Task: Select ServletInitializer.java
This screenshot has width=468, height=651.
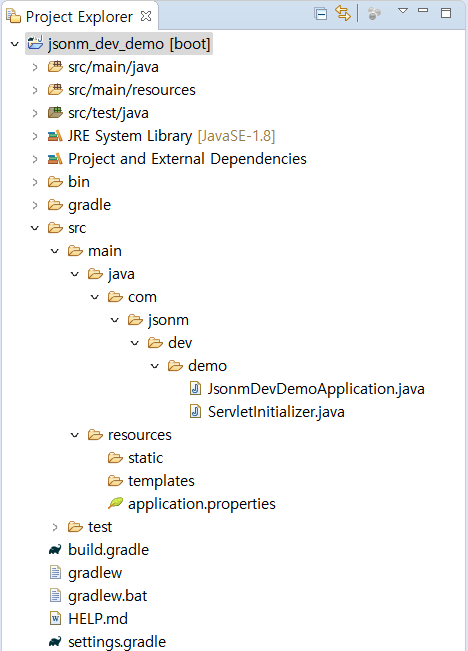Action: coord(276,412)
